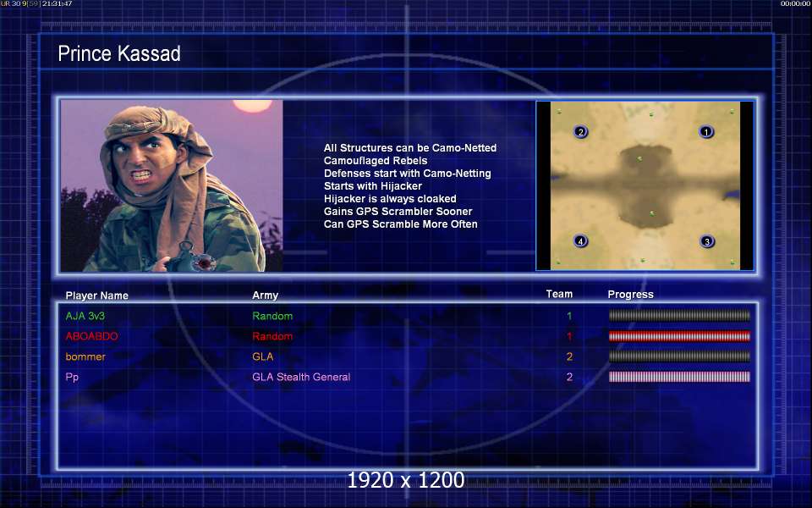The height and width of the screenshot is (508, 812).
Task: Click 'Hijacker is always cloaked' text
Action: click(x=390, y=198)
